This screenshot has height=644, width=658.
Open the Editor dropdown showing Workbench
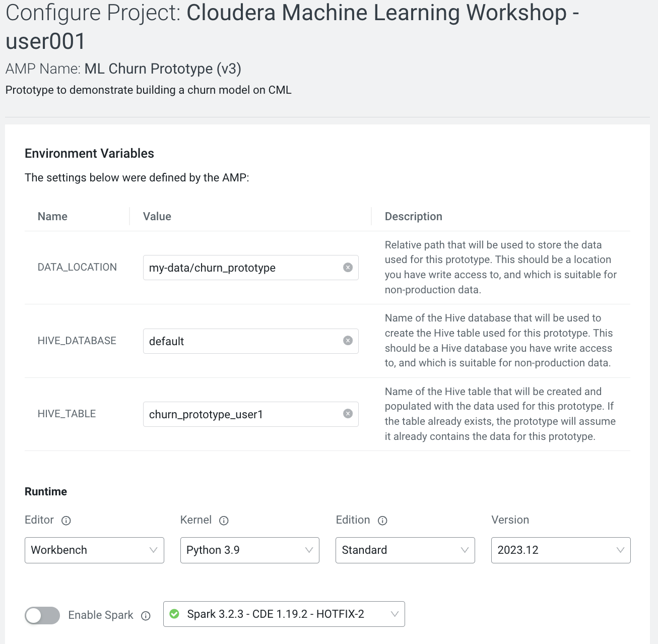[x=94, y=550]
